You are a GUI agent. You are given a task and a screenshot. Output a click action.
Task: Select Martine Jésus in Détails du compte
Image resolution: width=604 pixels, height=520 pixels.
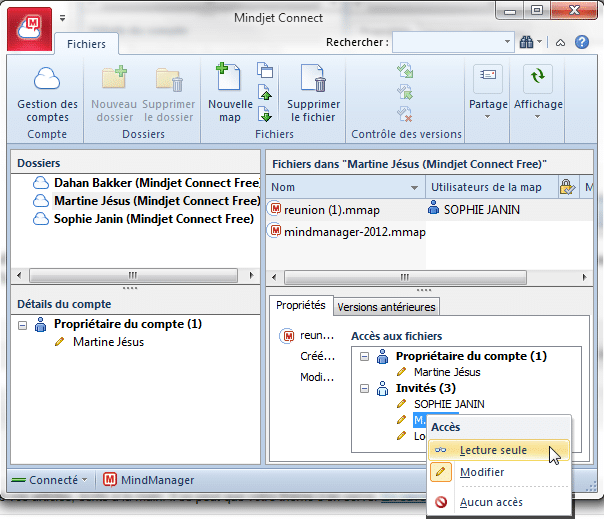click(x=109, y=342)
